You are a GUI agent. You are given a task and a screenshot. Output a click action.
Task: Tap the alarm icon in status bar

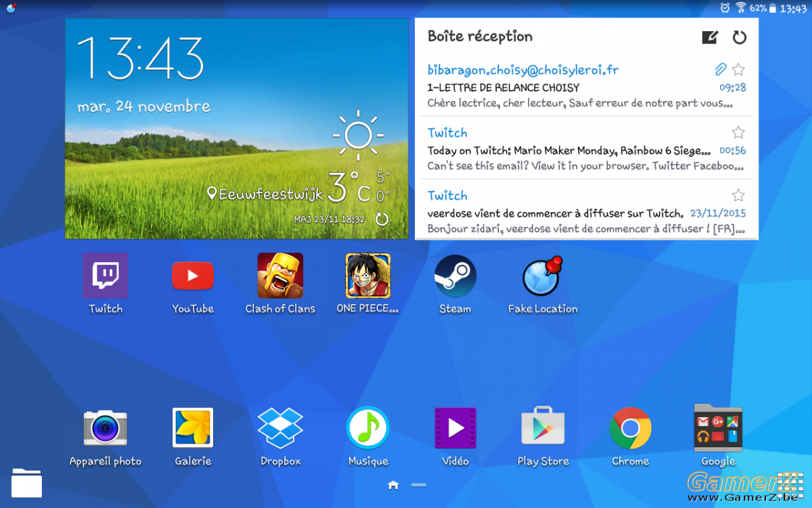pyautogui.click(x=725, y=8)
